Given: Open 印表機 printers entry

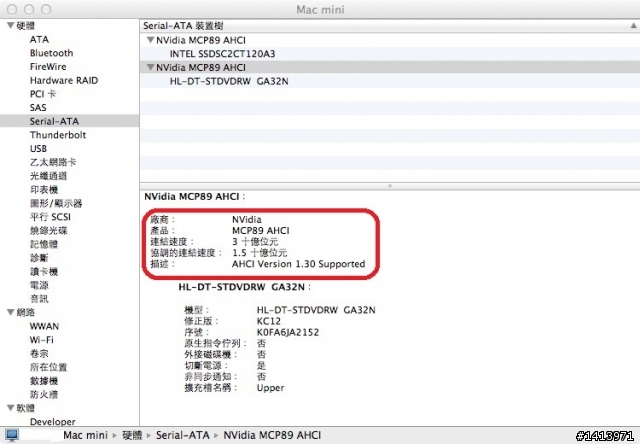Looking at the screenshot, I should coord(44,190).
